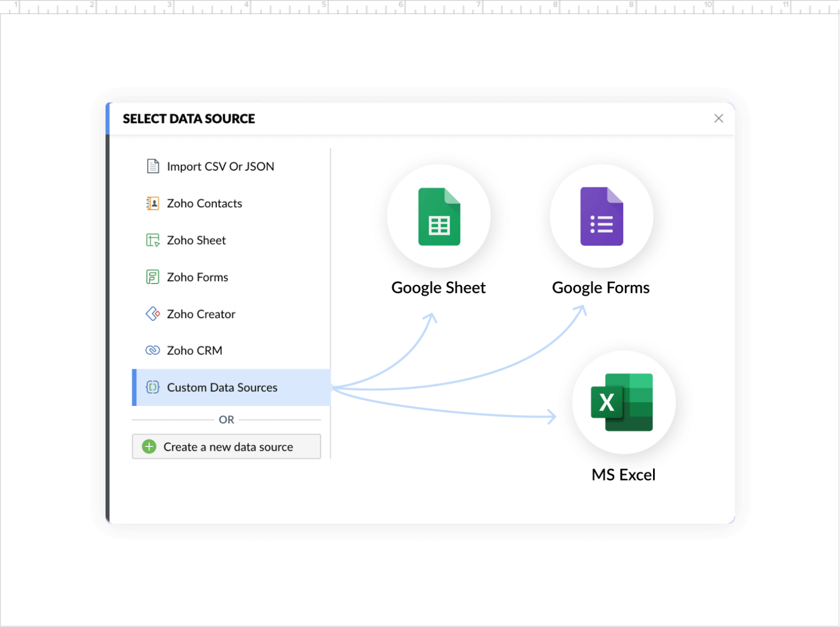The image size is (840, 627).
Task: Choose Zoho Forms from the source list
Action: pyautogui.click(x=197, y=277)
